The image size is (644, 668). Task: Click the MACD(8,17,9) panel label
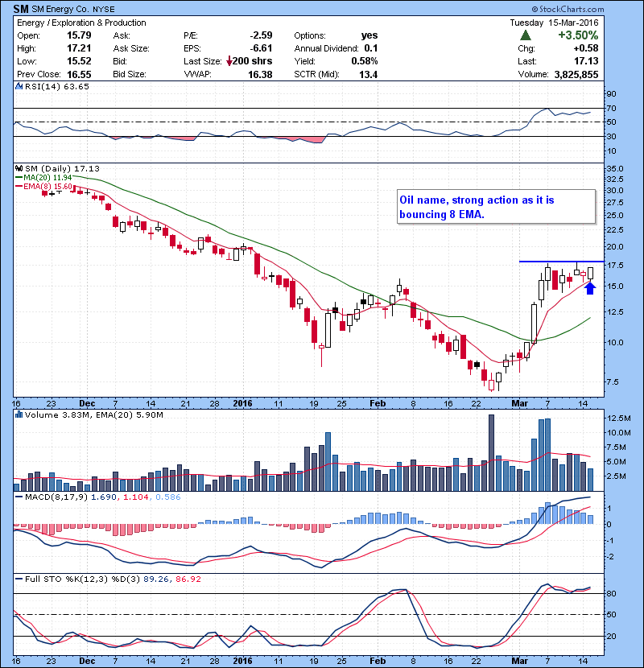(56, 497)
